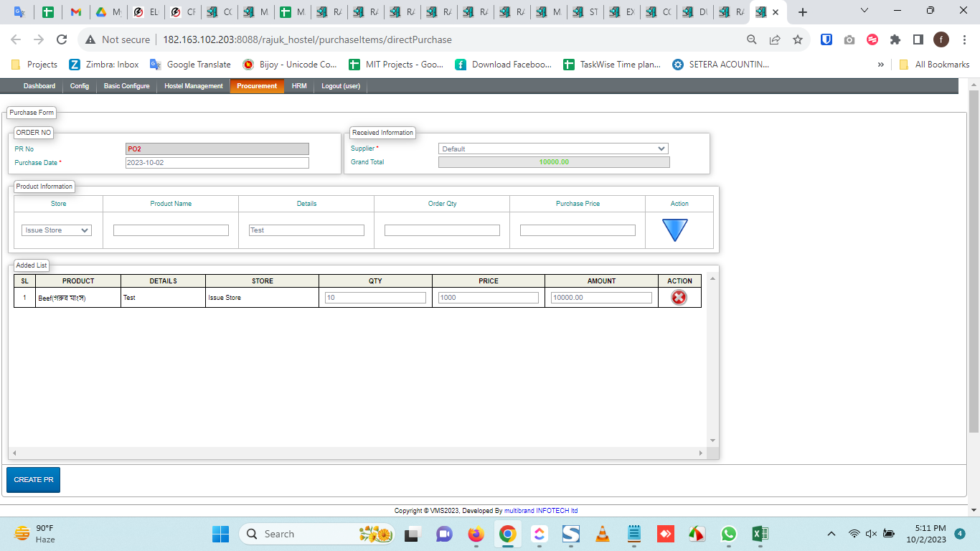This screenshot has width=980, height=551.
Task: Switch to Chrome in the taskbar
Action: (508, 534)
